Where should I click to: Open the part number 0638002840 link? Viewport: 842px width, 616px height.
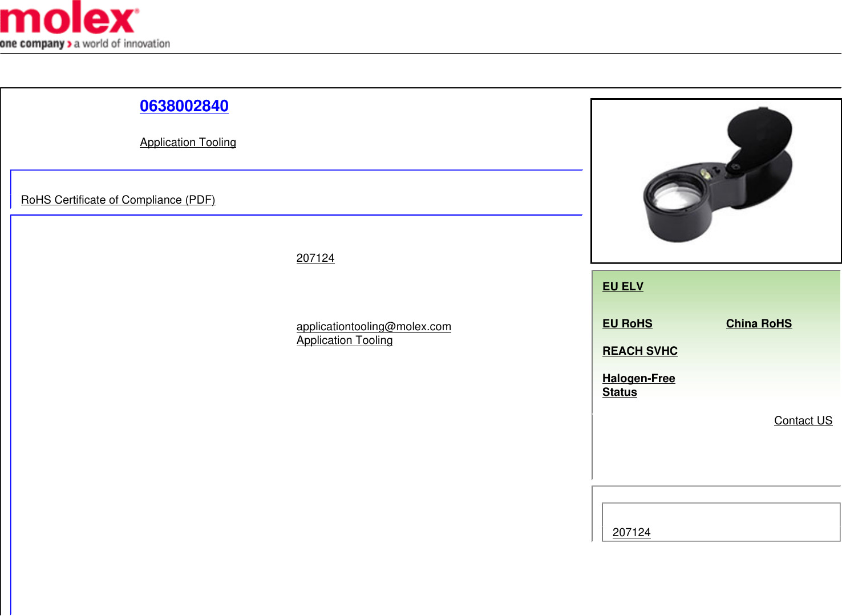pos(184,106)
